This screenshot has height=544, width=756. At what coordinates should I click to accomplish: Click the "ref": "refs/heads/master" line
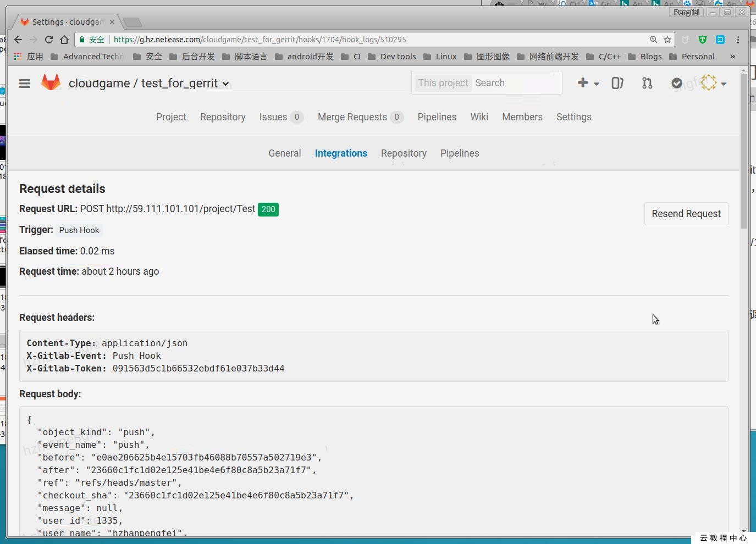coord(110,483)
